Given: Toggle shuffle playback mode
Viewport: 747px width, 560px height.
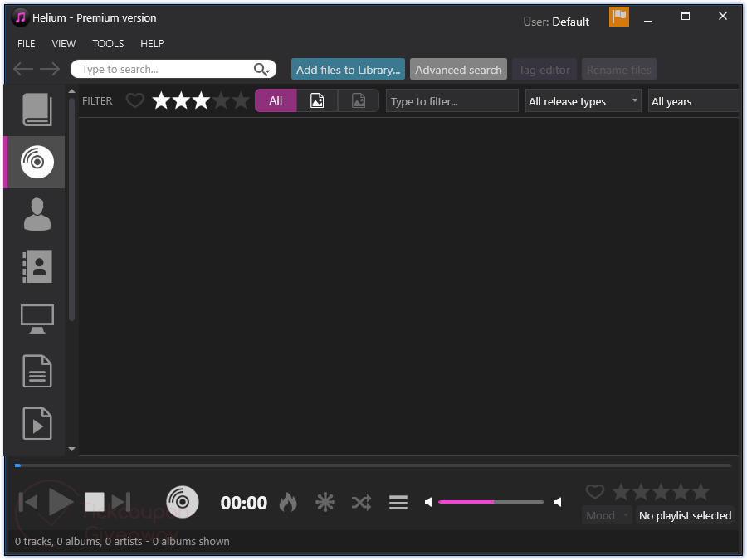Looking at the screenshot, I should 361,502.
